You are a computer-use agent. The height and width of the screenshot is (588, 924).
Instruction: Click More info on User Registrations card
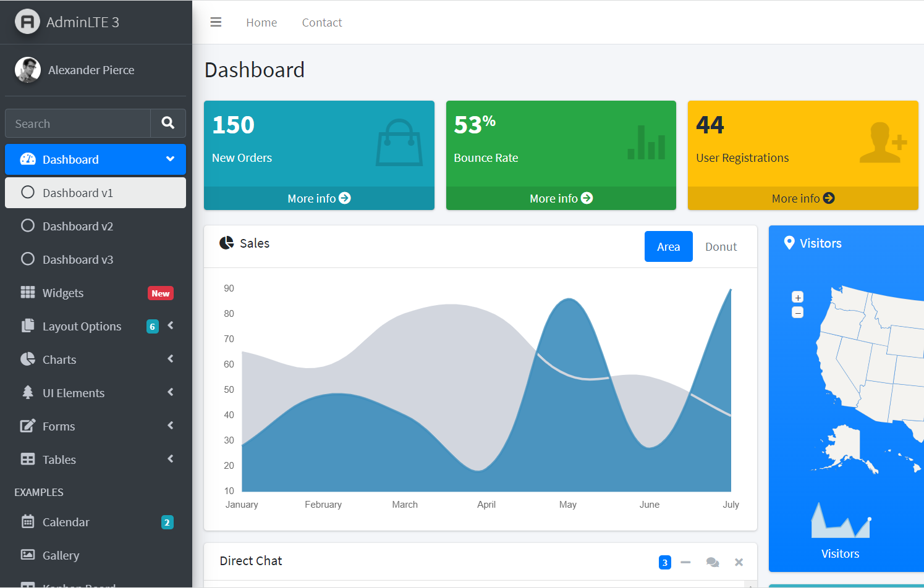click(x=803, y=198)
